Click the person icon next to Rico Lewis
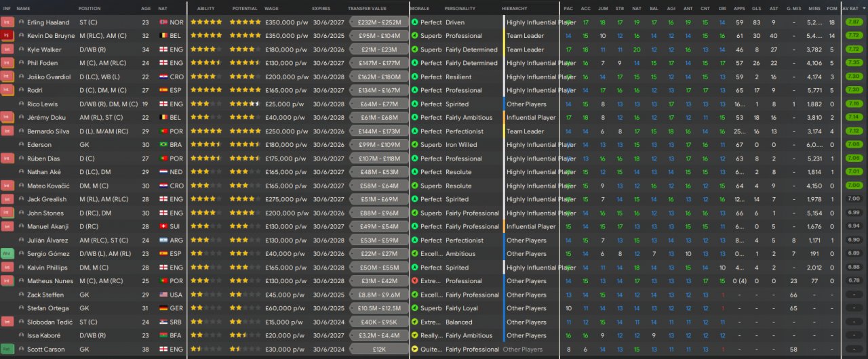 click(22, 104)
